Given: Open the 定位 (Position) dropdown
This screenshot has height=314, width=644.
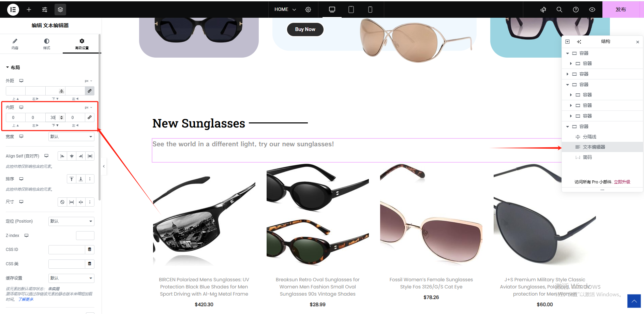Looking at the screenshot, I should (x=71, y=221).
